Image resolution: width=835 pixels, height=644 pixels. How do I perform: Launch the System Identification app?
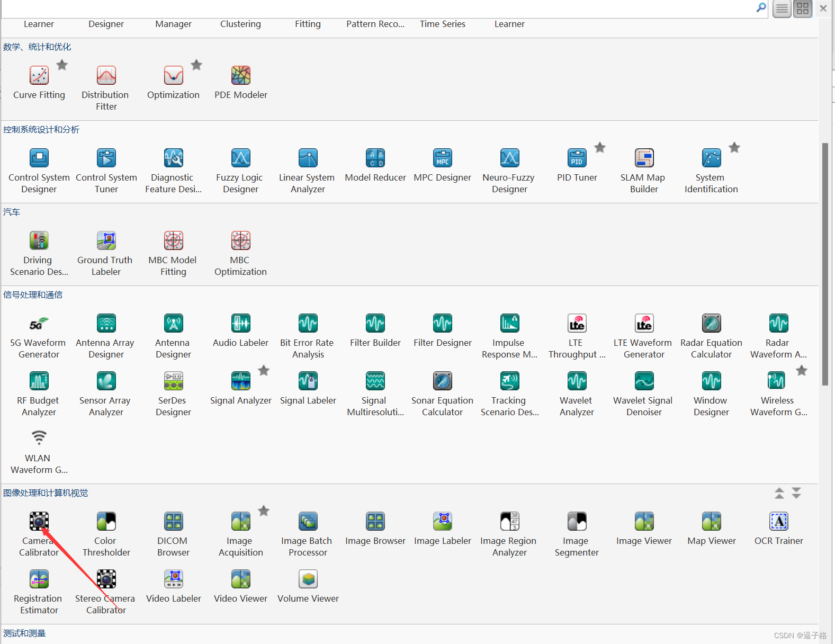[712, 158]
